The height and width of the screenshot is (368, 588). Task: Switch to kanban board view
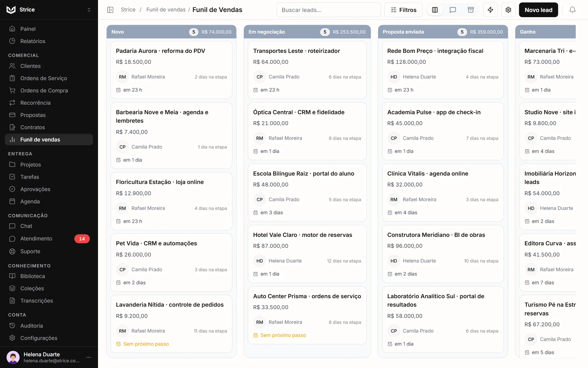[x=435, y=10]
